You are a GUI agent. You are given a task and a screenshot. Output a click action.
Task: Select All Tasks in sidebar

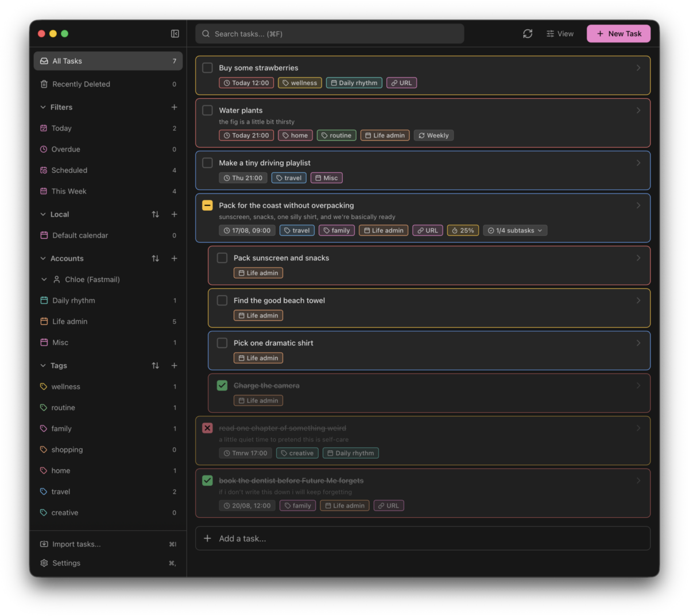tap(108, 61)
